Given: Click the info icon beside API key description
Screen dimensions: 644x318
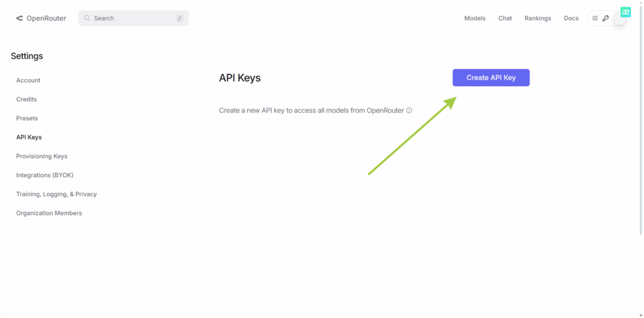Looking at the screenshot, I should point(409,111).
